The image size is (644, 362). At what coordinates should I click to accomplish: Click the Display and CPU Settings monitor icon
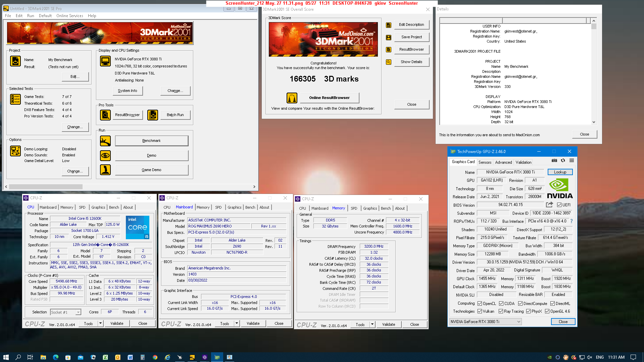105,61
